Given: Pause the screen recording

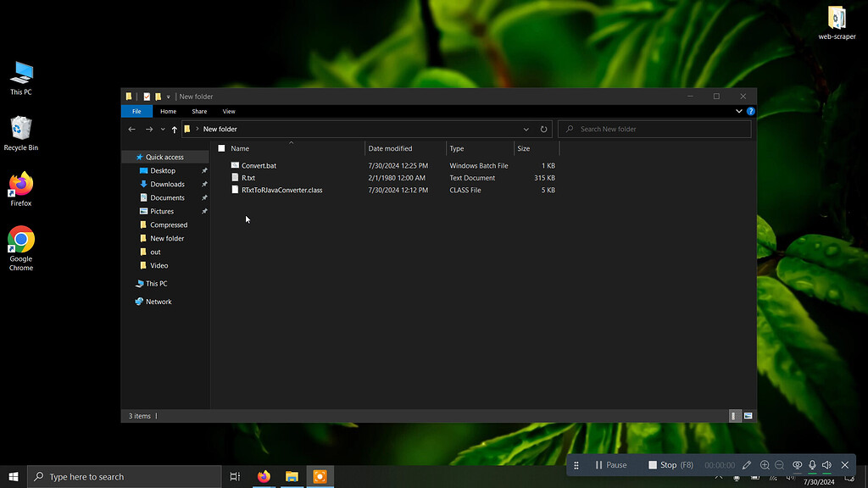Looking at the screenshot, I should click(611, 465).
